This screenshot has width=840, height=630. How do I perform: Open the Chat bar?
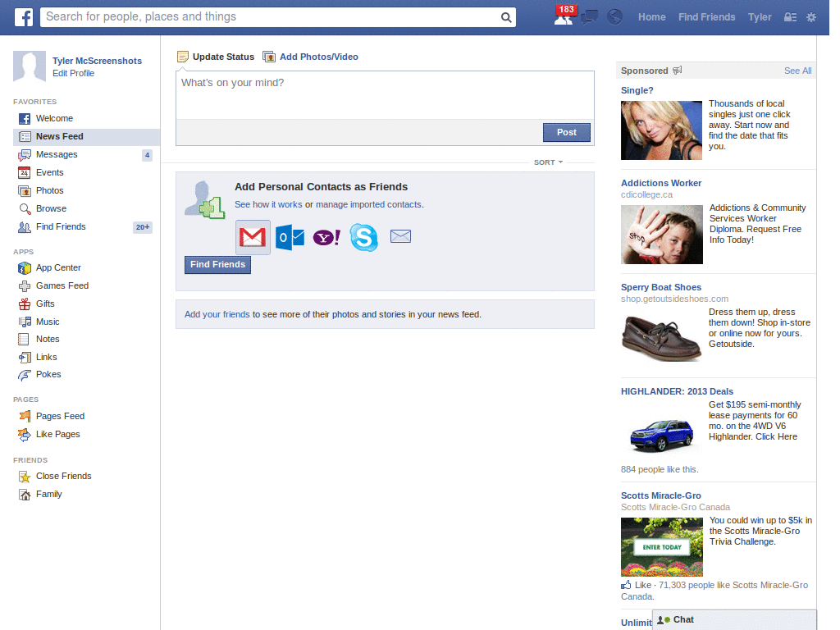click(734, 620)
